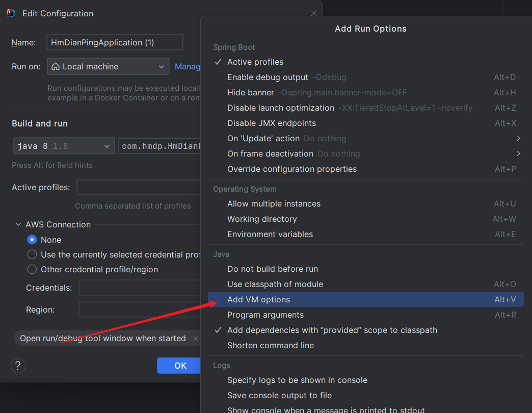Choose Save console output to file
Screen dimensions: 532x413
(366, 395)
